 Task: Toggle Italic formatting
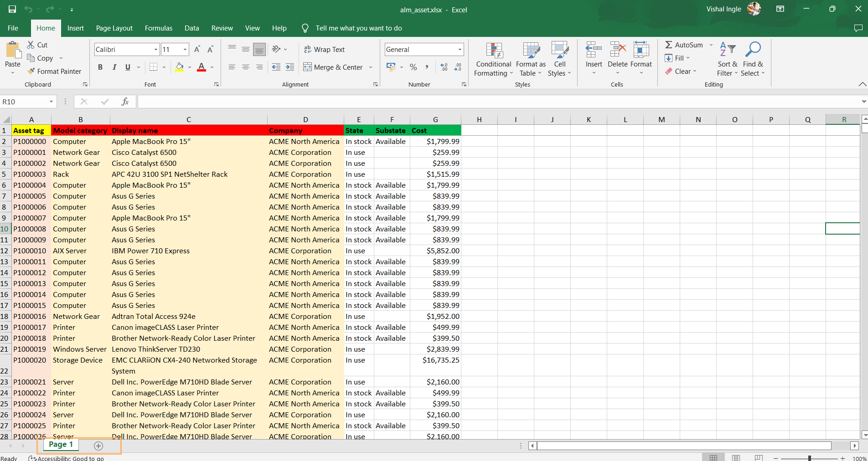[114, 67]
